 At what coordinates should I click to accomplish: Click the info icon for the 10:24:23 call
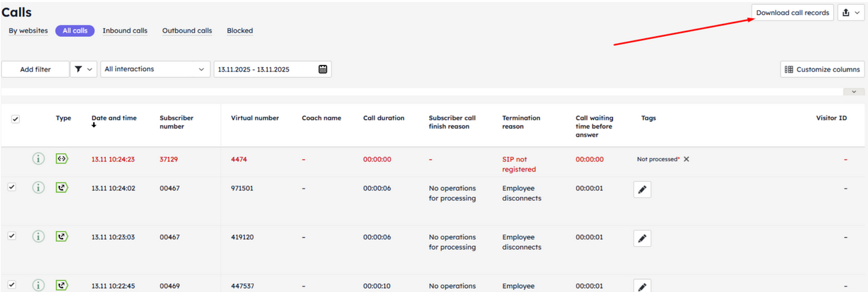38,159
